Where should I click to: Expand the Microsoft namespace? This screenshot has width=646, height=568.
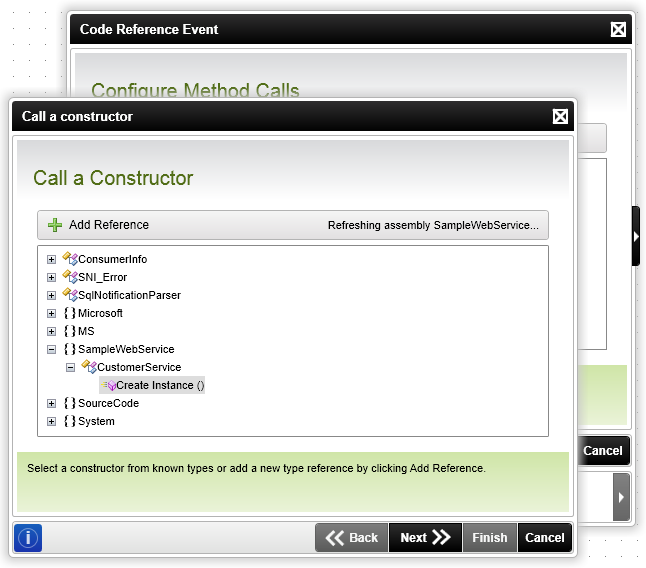[51, 314]
